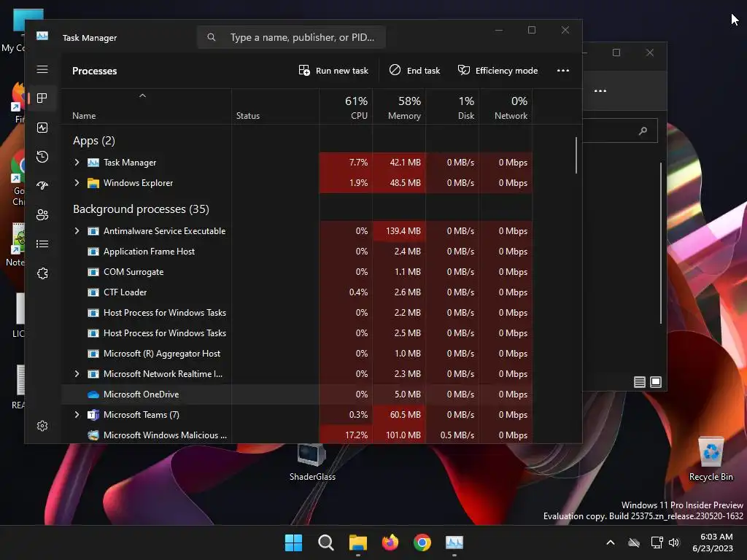
Task: Click the search magnifier in Task Manager
Action: pyautogui.click(x=212, y=37)
